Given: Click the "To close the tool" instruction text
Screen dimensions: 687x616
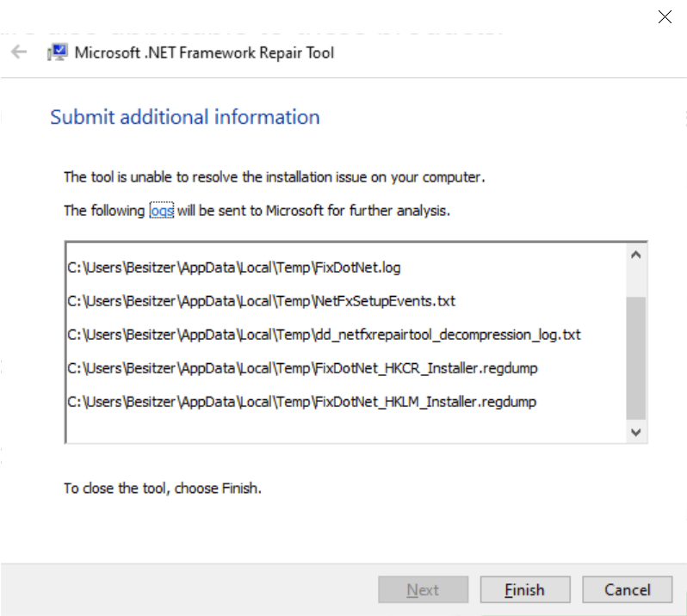Looking at the screenshot, I should 163,488.
